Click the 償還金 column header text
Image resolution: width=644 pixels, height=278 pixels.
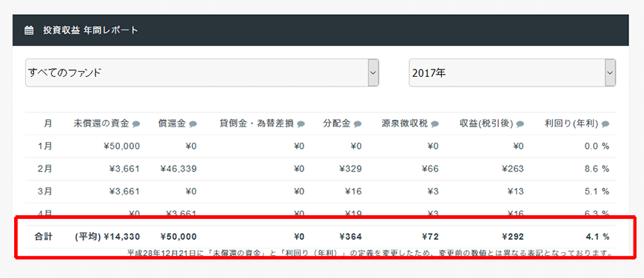click(172, 123)
